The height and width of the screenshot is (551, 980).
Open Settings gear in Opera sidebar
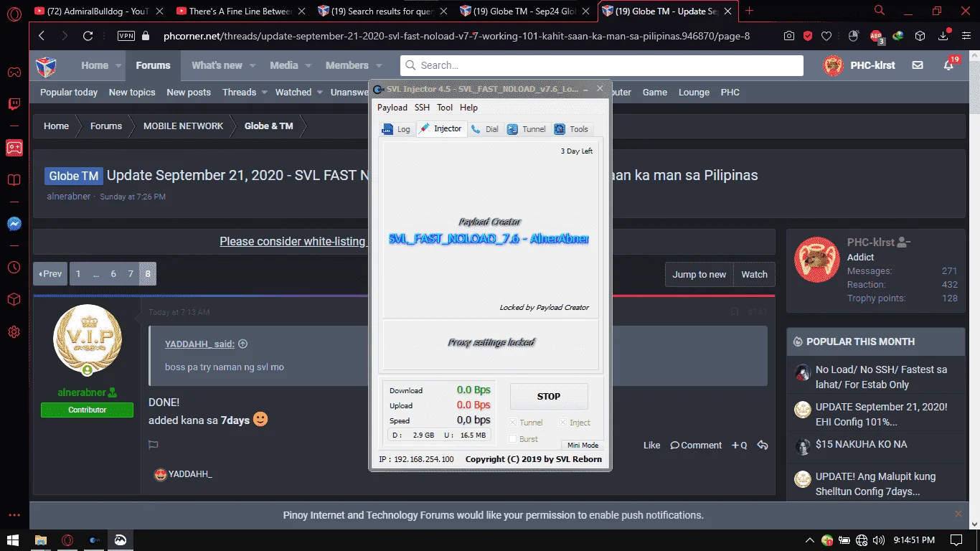point(14,332)
